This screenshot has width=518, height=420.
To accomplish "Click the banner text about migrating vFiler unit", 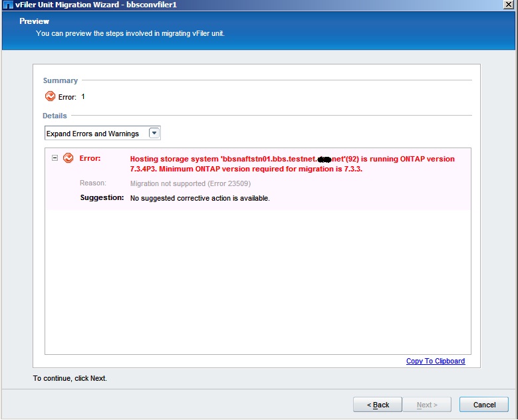I will click(x=130, y=33).
